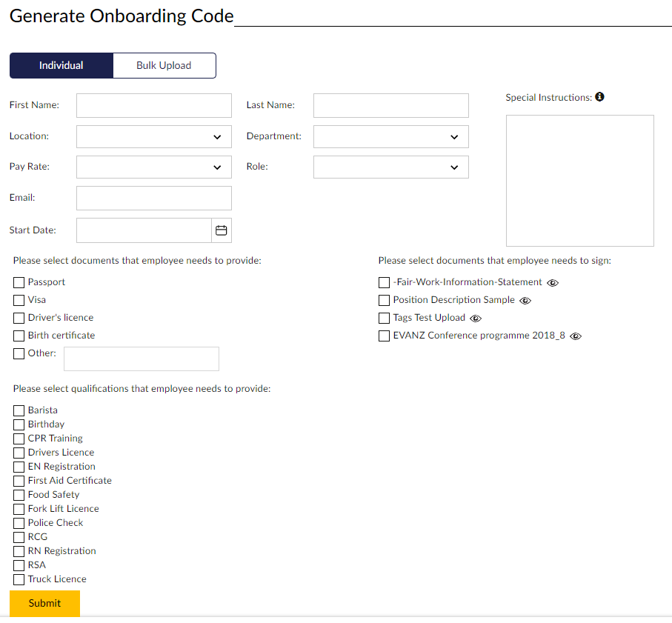
Task: Switch to the Bulk Upload tab
Action: pos(164,65)
